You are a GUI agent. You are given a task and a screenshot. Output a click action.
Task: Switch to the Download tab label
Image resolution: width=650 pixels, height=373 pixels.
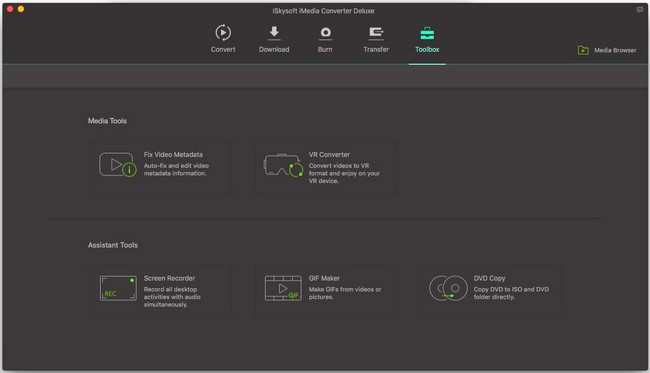[x=274, y=49]
